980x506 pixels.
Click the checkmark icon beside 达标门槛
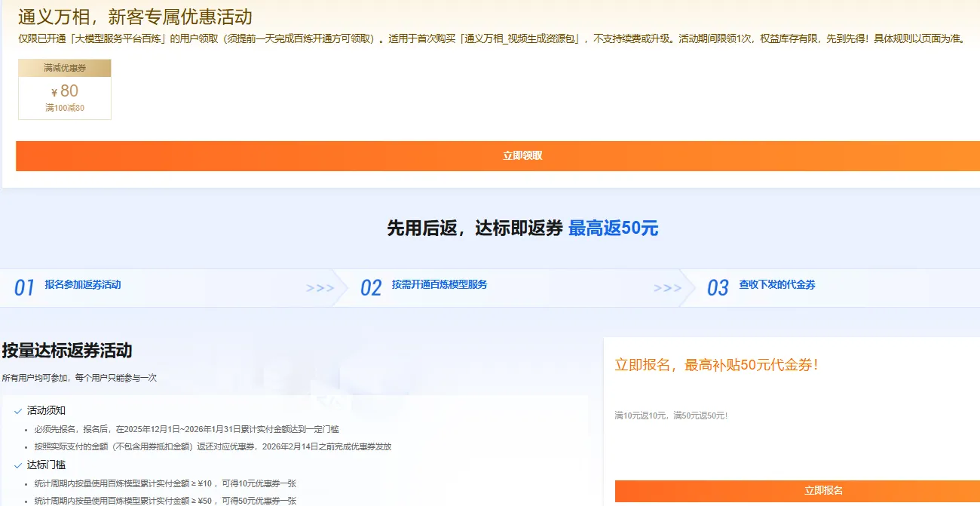pyautogui.click(x=20, y=465)
